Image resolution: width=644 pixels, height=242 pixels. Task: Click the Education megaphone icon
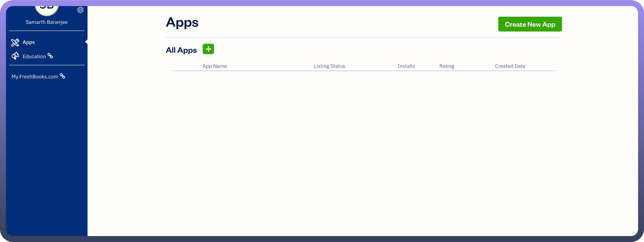point(15,56)
